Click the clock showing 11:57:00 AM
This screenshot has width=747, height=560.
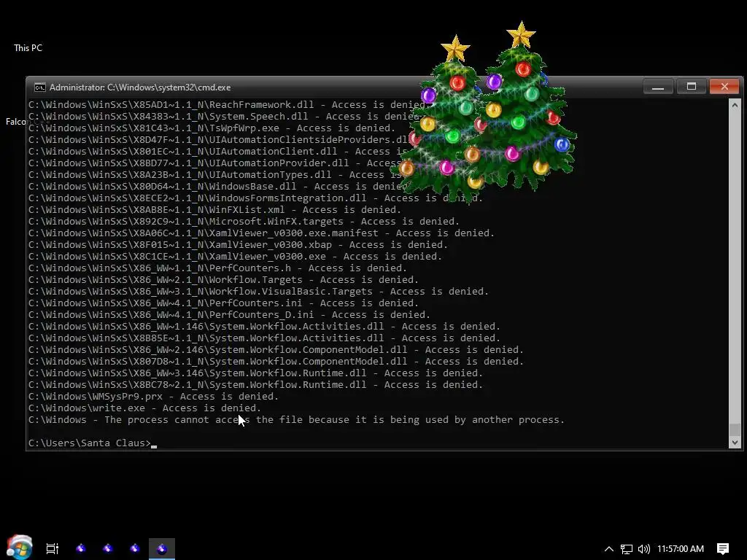pyautogui.click(x=681, y=549)
